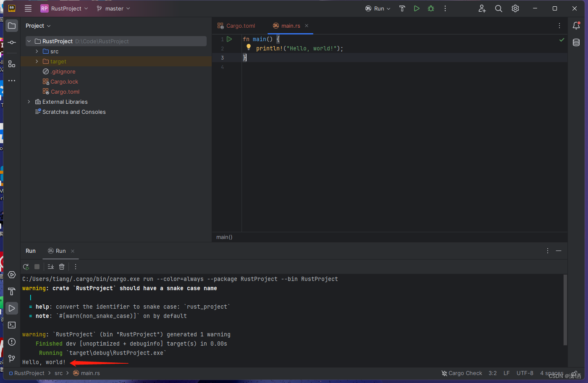Rerun the process in Run panel
This screenshot has width=588, height=383.
(x=26, y=267)
